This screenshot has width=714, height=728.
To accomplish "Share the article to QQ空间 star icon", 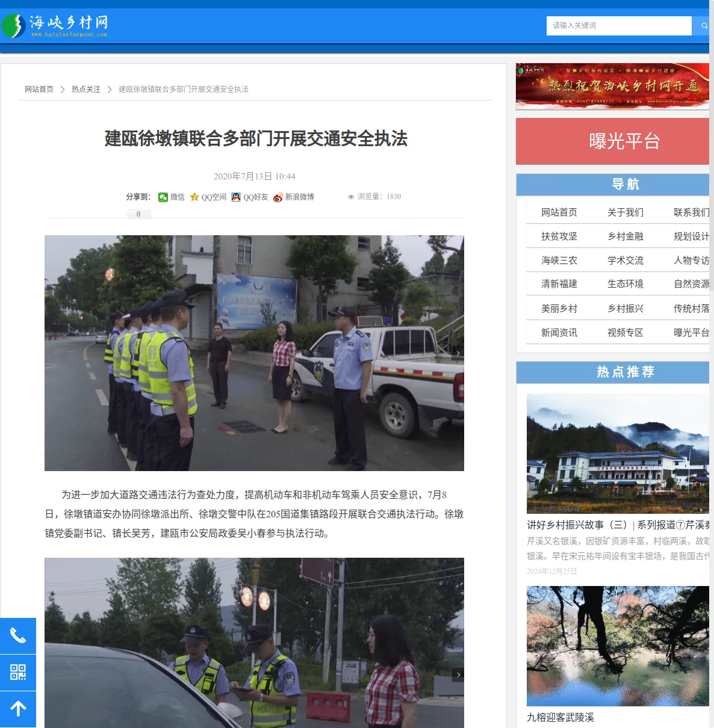I will pyautogui.click(x=194, y=197).
